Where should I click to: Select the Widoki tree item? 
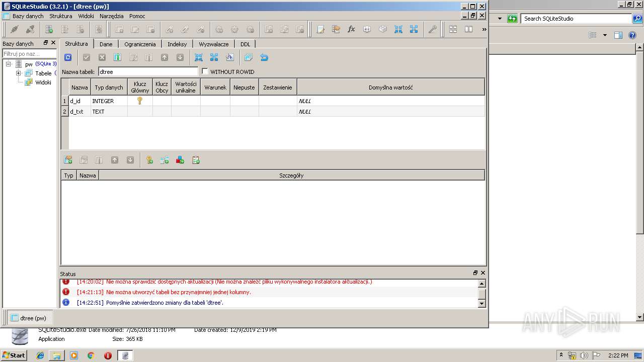tap(43, 82)
